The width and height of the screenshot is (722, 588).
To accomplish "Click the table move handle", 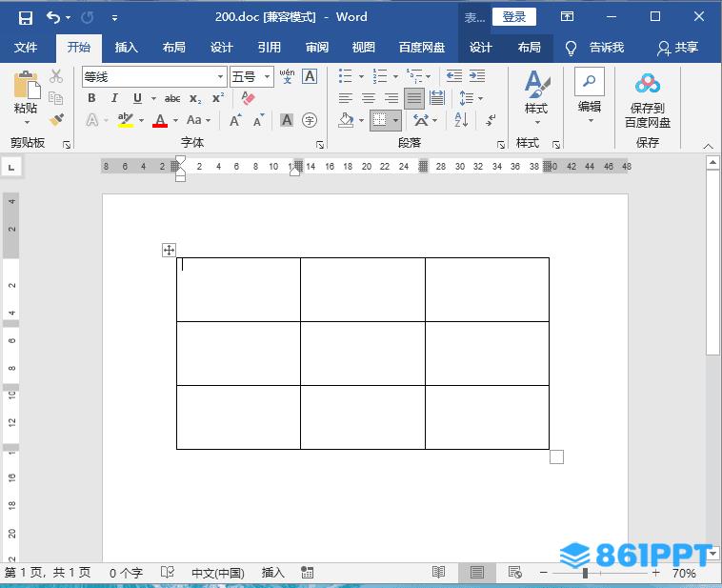I will pos(169,250).
